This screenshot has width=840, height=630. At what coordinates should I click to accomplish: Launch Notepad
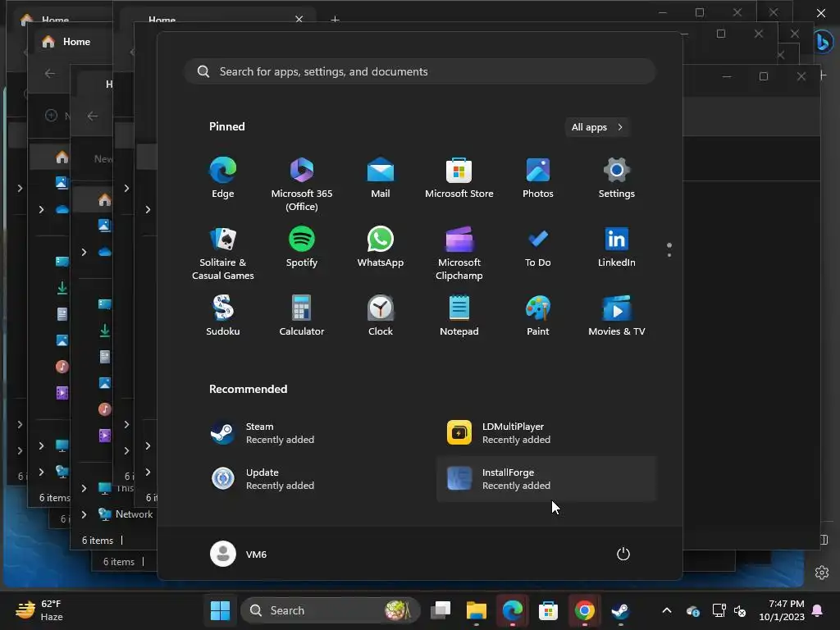click(x=459, y=316)
